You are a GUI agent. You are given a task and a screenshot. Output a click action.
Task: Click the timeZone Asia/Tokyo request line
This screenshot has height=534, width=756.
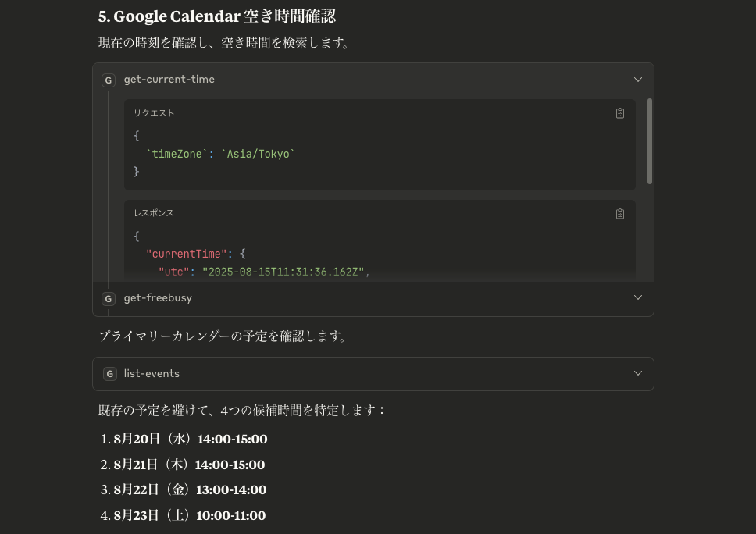(220, 154)
